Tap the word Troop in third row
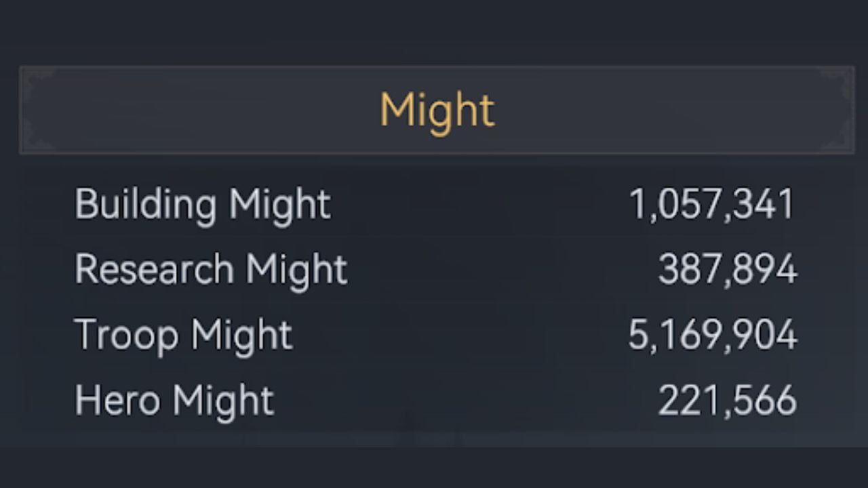The image size is (868, 488). coord(127,335)
